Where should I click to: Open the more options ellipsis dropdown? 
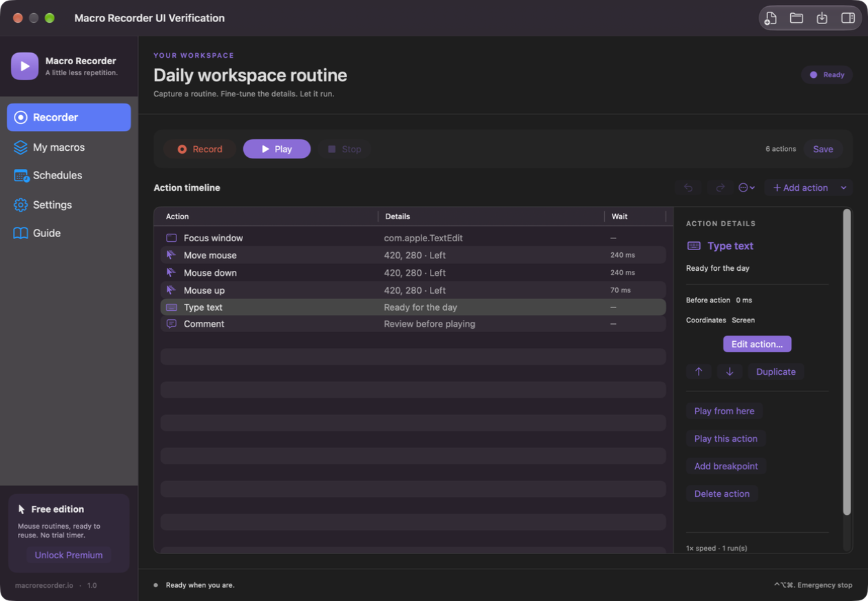point(747,187)
